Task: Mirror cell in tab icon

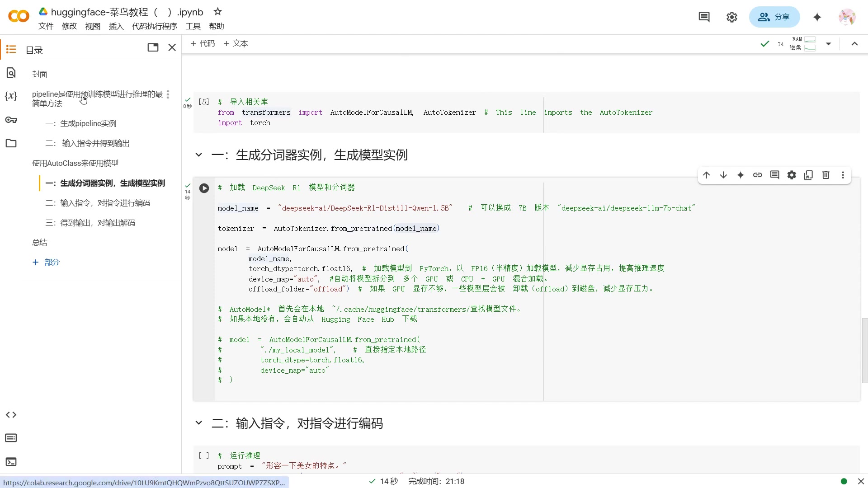Action: click(809, 175)
